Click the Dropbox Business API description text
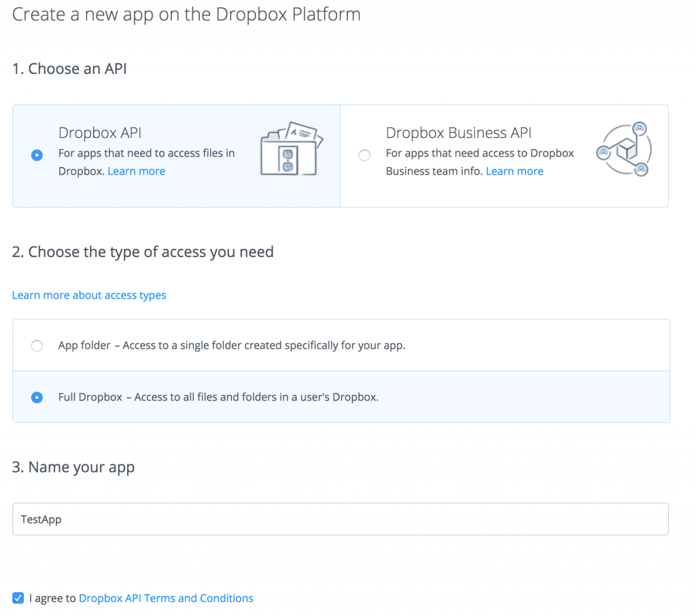This screenshot has height=616, width=696. (x=480, y=162)
